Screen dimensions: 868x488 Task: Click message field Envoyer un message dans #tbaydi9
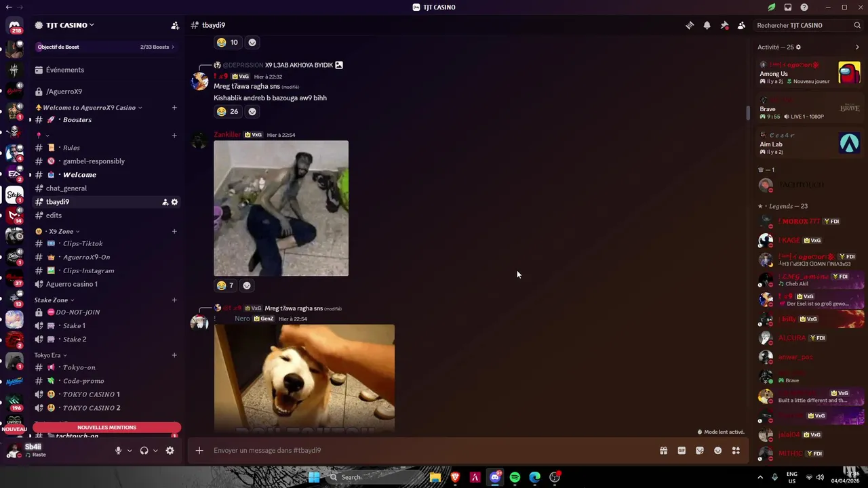click(x=431, y=450)
